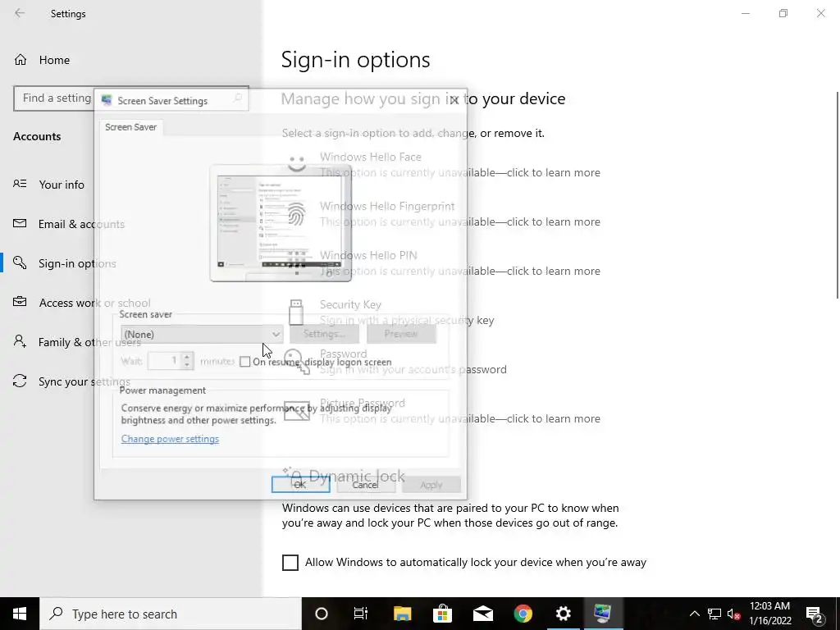Open Mail app from taskbar
This screenshot has width=840, height=630.
pos(482,614)
